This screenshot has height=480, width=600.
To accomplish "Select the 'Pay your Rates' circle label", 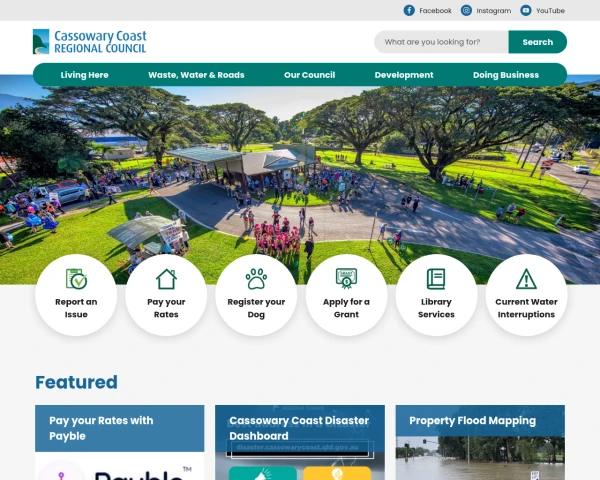I will click(166, 308).
